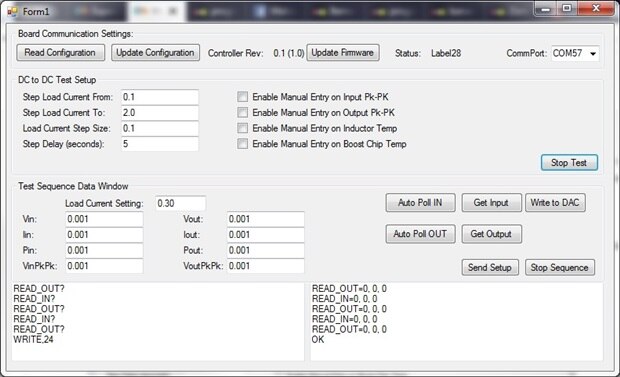Click the Update Firmware button
Viewport: 620px width, 377px height.
343,53
